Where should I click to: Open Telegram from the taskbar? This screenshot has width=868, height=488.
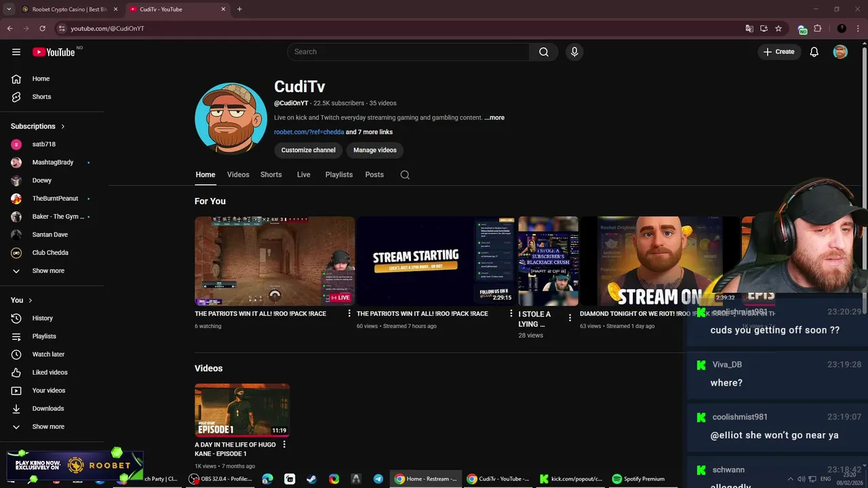[x=378, y=479]
